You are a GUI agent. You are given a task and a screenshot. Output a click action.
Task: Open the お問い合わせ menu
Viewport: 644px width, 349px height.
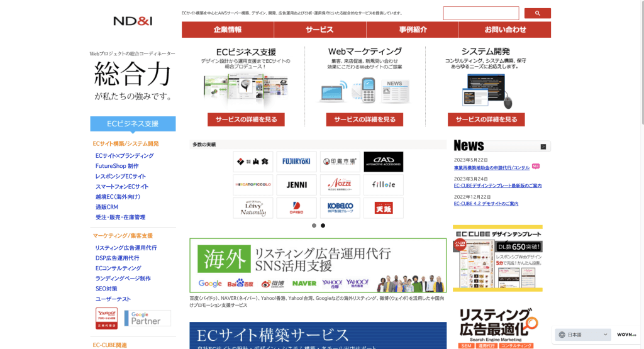click(505, 30)
